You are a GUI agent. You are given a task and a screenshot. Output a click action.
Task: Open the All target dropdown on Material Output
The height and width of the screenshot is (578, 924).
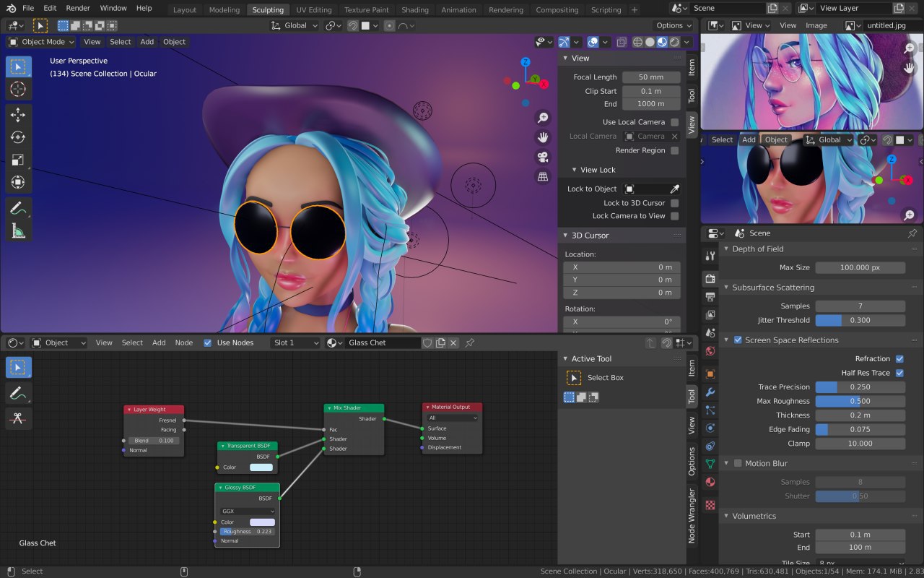pyautogui.click(x=453, y=418)
